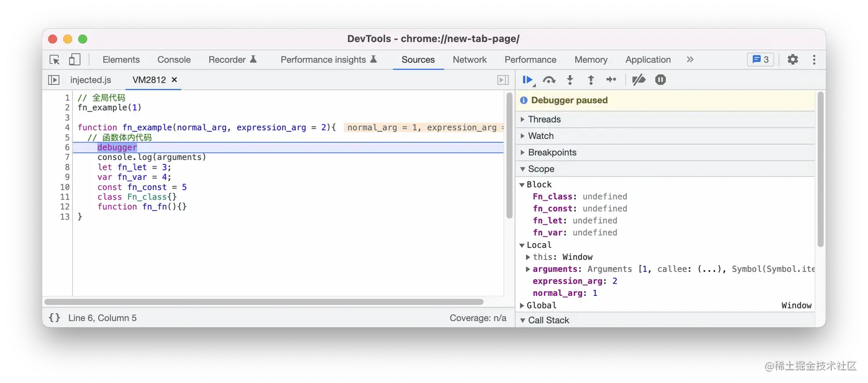Click the editor's vertical scrollbar
The image size is (868, 383).
[509, 156]
